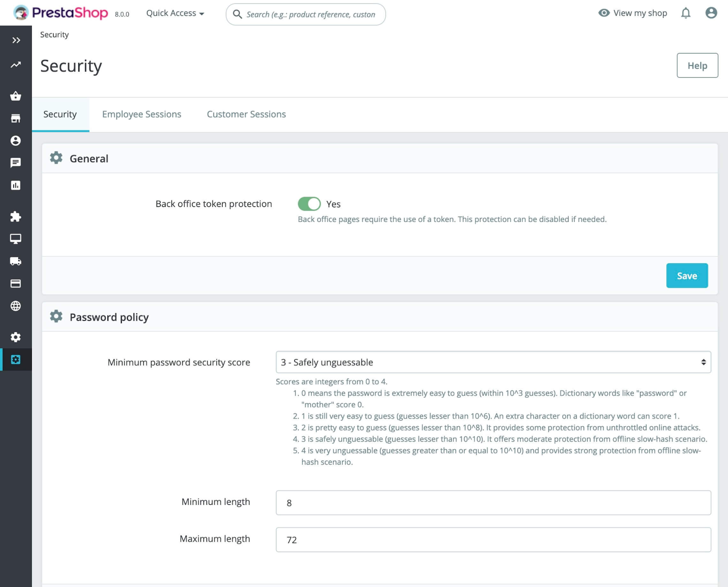Open the Dashboard trend icon in sidebar
Screen dimensions: 728x587
click(16, 65)
